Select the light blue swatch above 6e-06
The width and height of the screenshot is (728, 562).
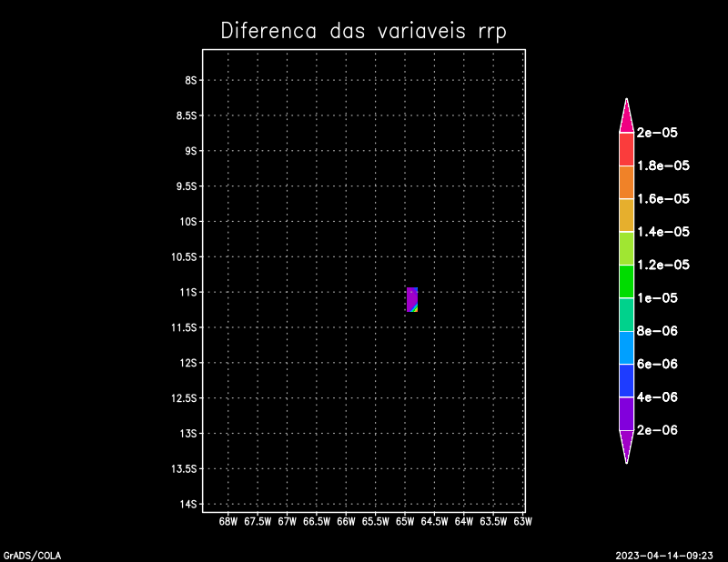[x=626, y=347]
